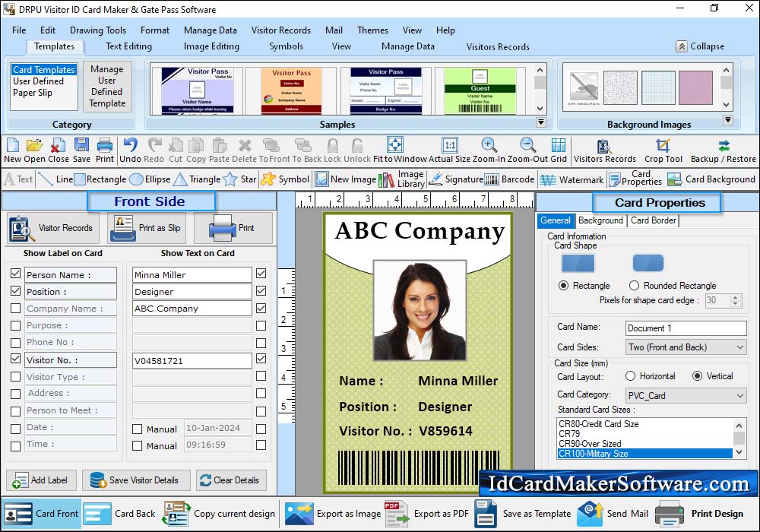Choose the orange Visitor Pass sample
This screenshot has width=760, height=532.
(x=291, y=90)
